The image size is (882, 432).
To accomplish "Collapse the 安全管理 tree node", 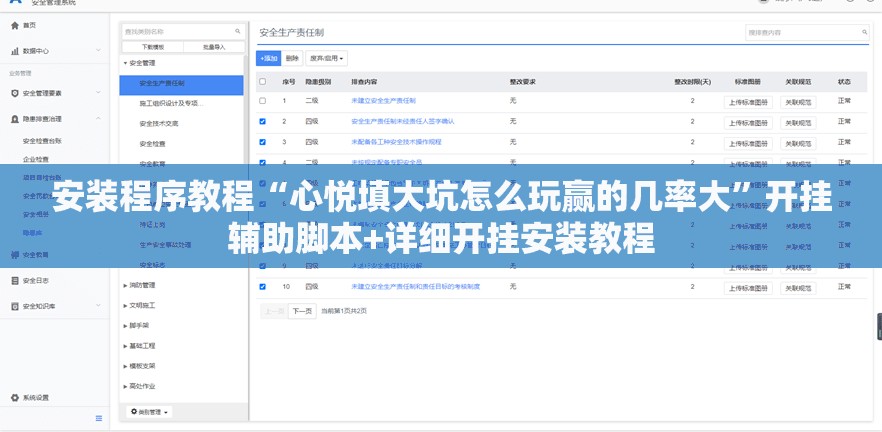I will [x=125, y=63].
